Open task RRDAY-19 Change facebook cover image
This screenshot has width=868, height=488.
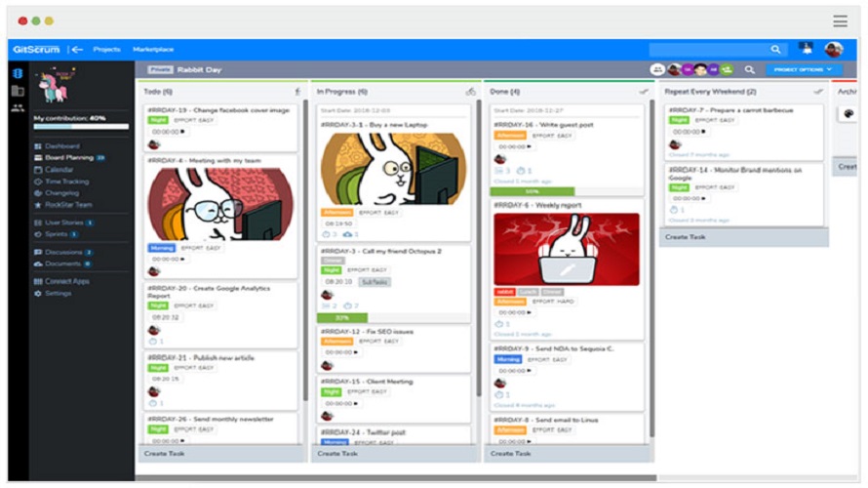pyautogui.click(x=218, y=110)
